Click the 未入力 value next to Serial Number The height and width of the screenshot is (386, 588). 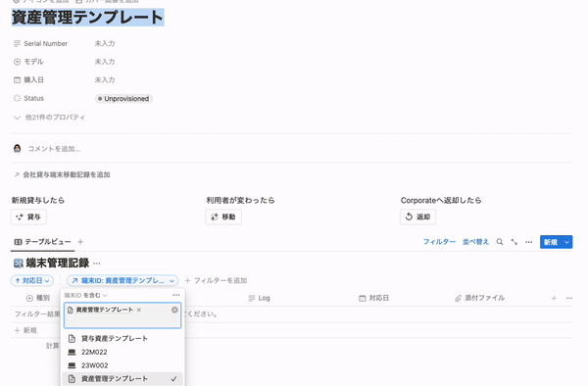(105, 43)
